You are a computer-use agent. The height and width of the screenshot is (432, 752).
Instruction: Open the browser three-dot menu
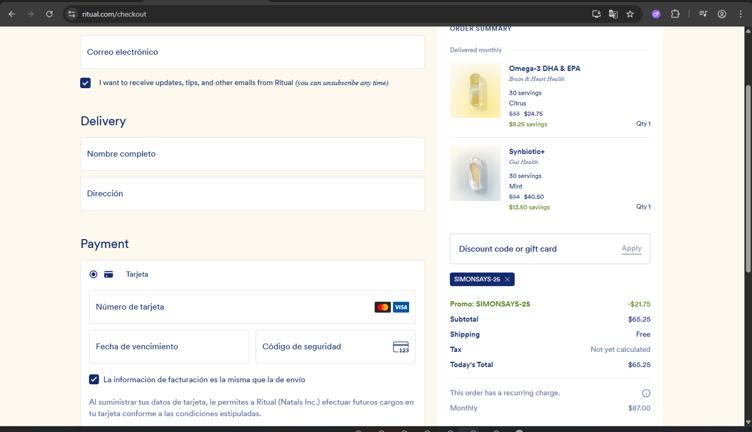740,14
